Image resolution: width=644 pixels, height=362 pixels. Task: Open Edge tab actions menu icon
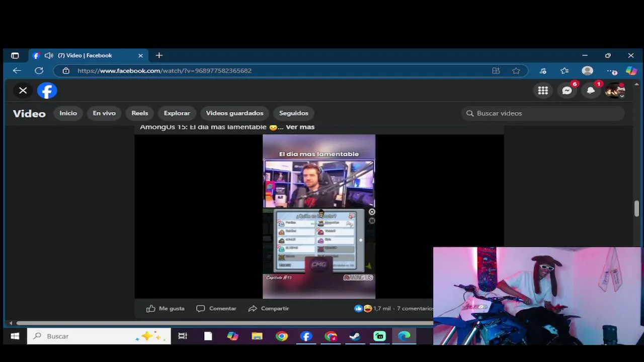click(15, 55)
